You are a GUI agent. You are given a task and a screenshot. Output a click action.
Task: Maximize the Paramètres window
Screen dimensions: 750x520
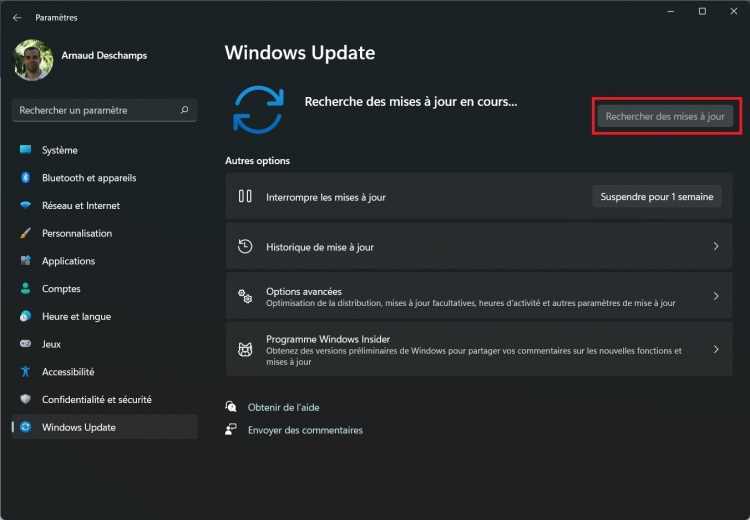click(702, 11)
